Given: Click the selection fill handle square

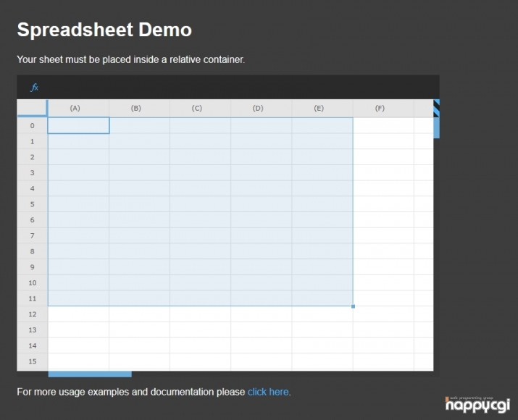Looking at the screenshot, I should 353,306.
